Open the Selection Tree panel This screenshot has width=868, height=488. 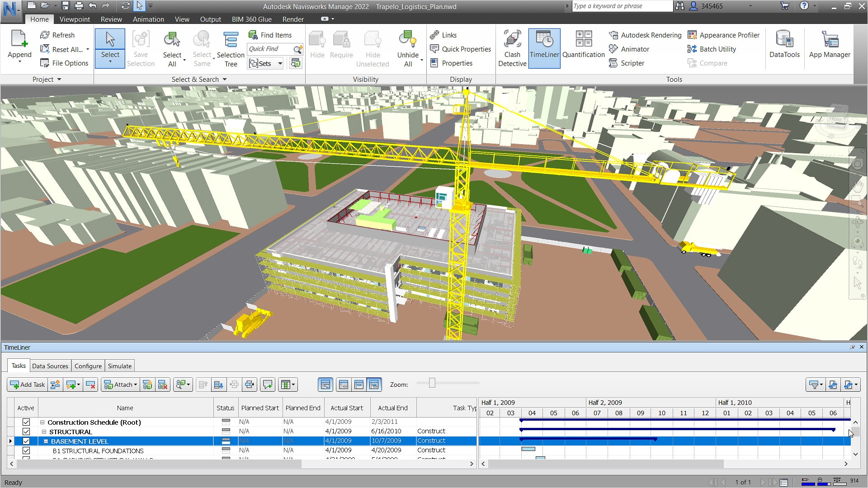(x=231, y=48)
